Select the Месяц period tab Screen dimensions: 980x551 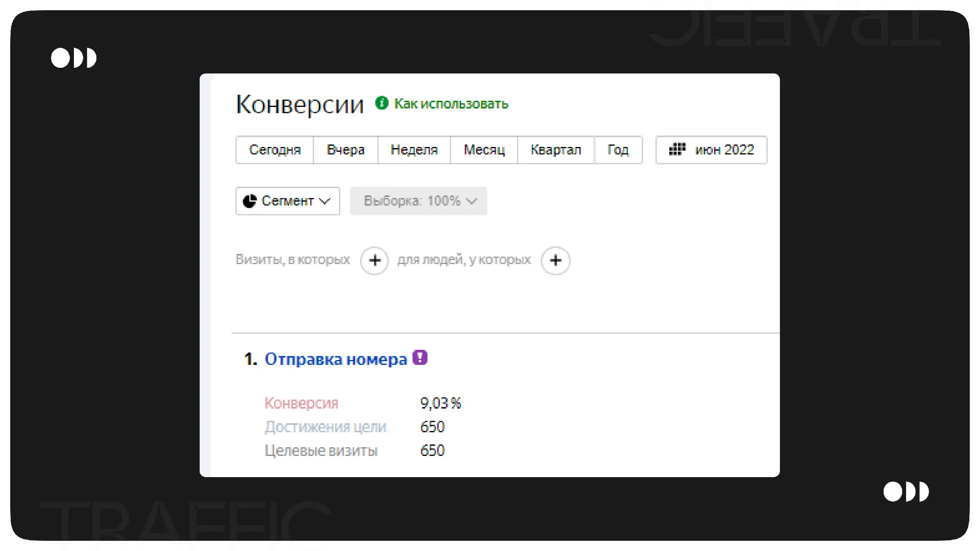click(x=484, y=150)
